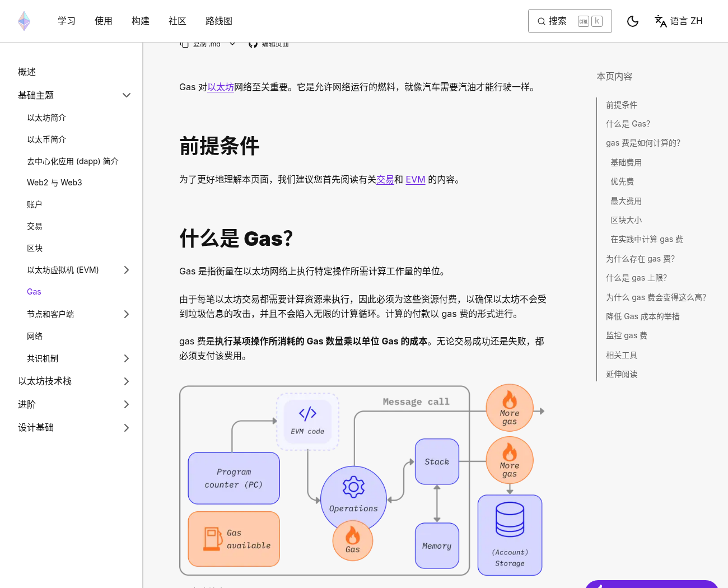Go to the 路线图 page
Image resolution: width=728 pixels, height=588 pixels.
pyautogui.click(x=219, y=21)
